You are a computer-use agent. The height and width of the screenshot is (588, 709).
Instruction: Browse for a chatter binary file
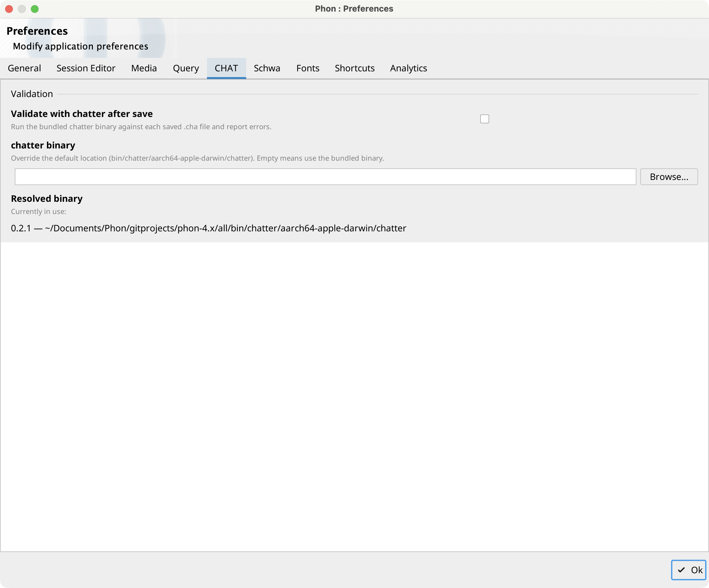point(669,176)
